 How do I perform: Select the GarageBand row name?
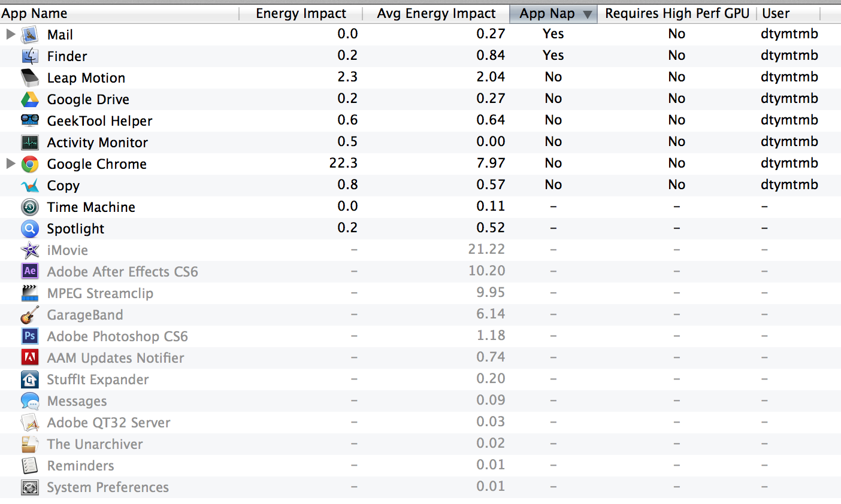point(85,315)
